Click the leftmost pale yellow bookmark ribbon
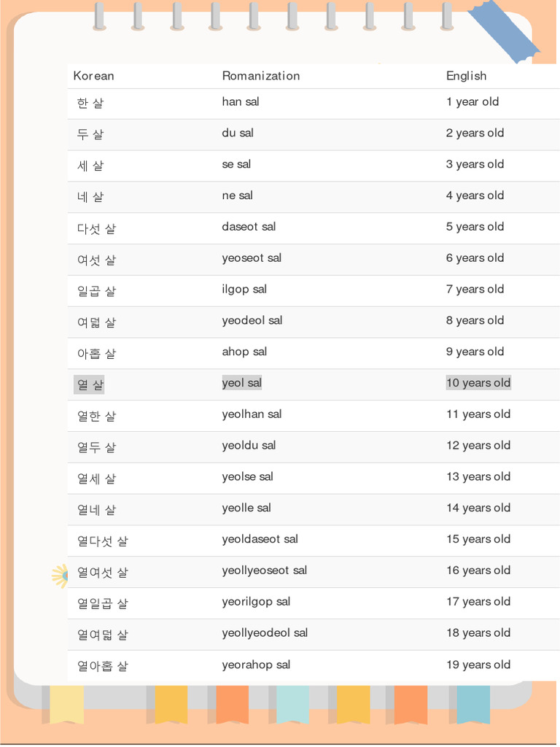 66,704
